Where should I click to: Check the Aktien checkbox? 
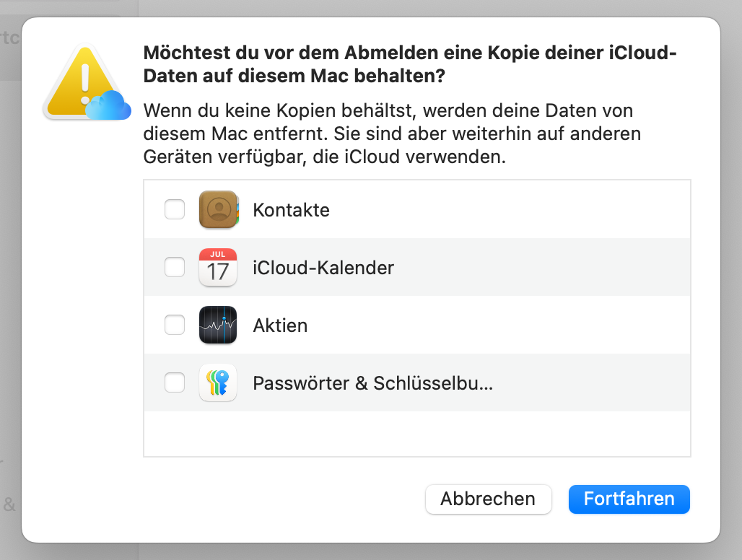pyautogui.click(x=175, y=325)
